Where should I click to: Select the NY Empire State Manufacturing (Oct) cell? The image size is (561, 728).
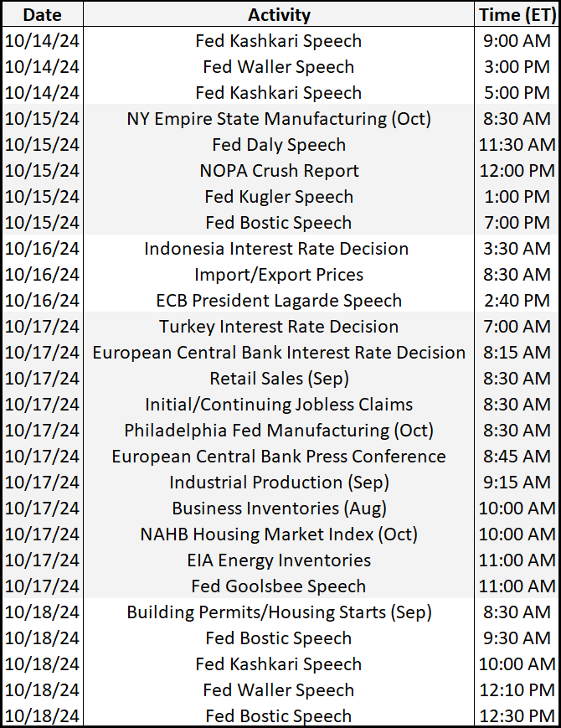[279, 119]
